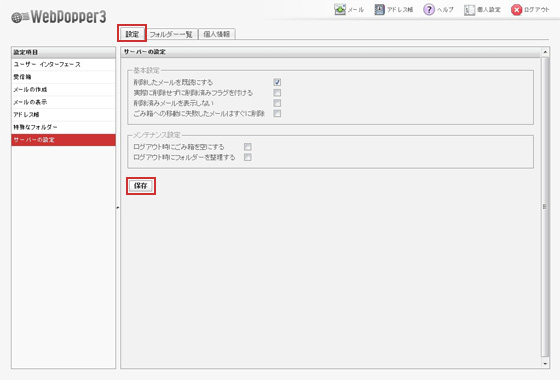The image size is (560, 380).
Task: Click the メンテナンス設定 group label
Action: (157, 135)
